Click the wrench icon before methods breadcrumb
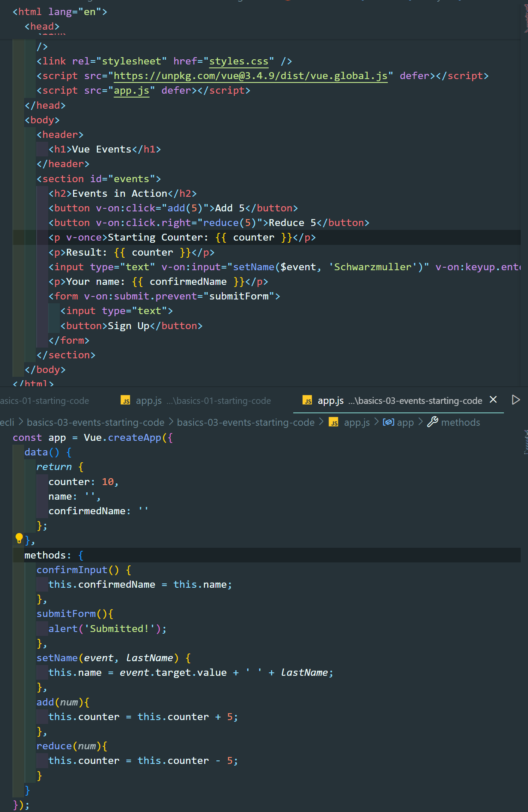The width and height of the screenshot is (528, 812). pyautogui.click(x=433, y=422)
